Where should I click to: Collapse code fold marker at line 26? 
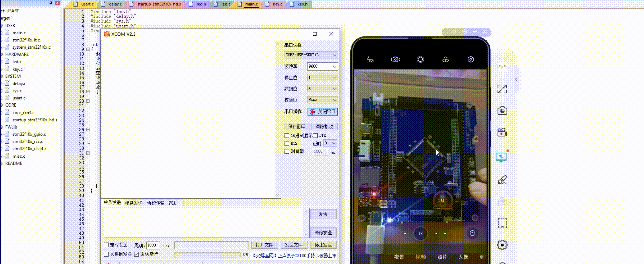click(88, 129)
